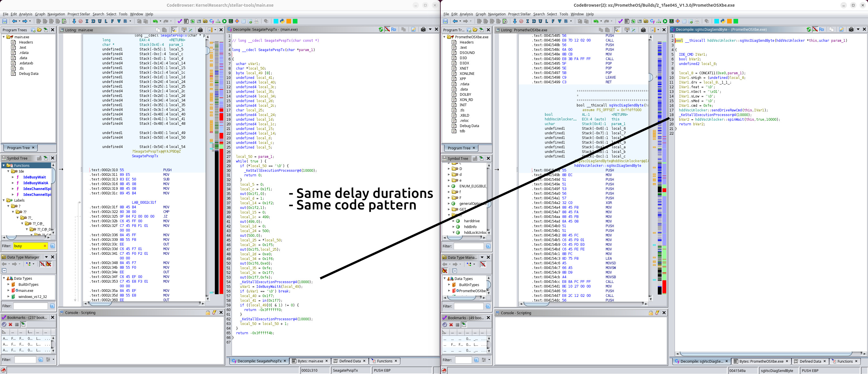Open Search menu in right CodeBrowser

click(x=539, y=14)
